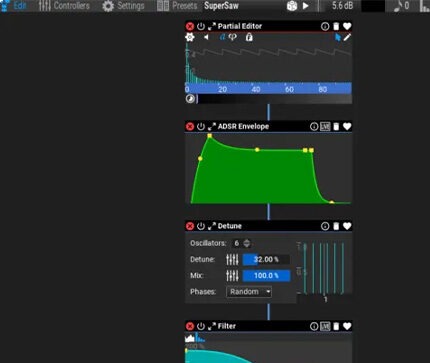Favorite the Detune module
The image size is (430, 363).
pyautogui.click(x=347, y=226)
